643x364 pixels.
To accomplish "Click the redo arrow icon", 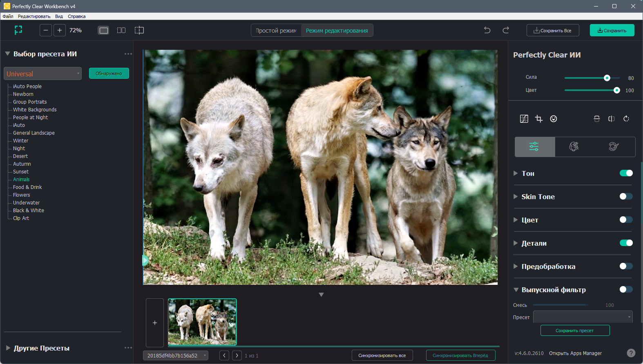I will [506, 30].
